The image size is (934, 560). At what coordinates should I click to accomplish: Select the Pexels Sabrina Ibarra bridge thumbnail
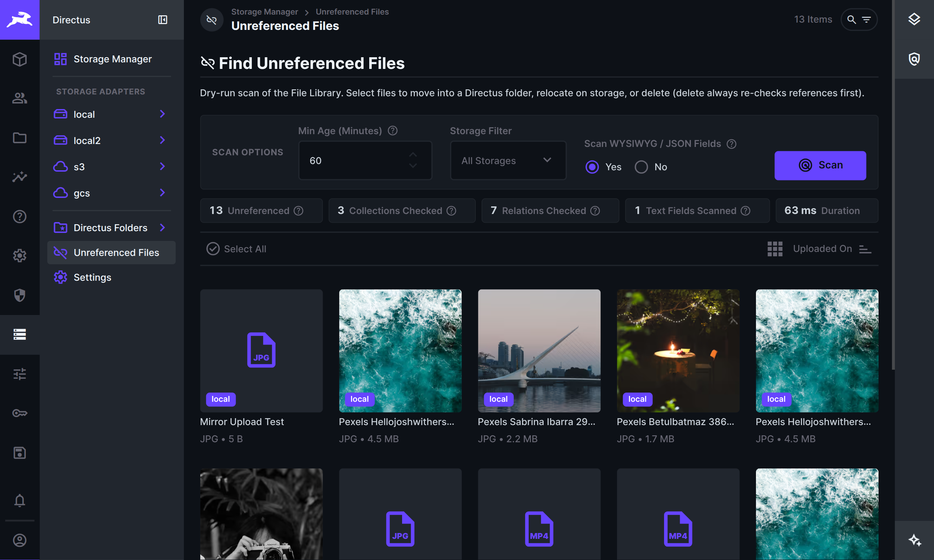pos(539,351)
